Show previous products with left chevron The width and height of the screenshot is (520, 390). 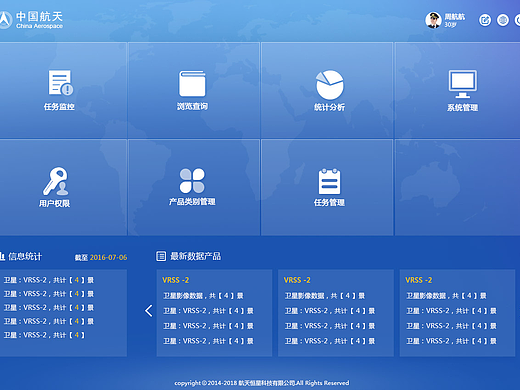pos(149,311)
